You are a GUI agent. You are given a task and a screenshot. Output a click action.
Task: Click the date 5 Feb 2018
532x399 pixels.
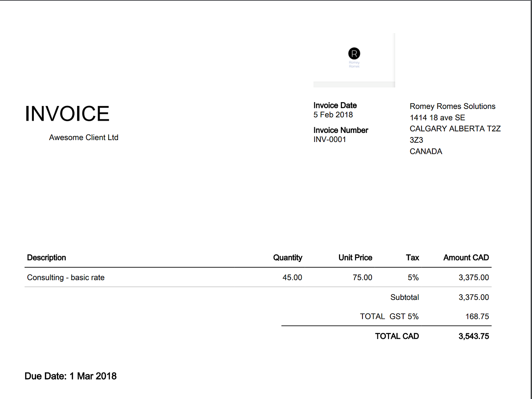[x=333, y=115]
